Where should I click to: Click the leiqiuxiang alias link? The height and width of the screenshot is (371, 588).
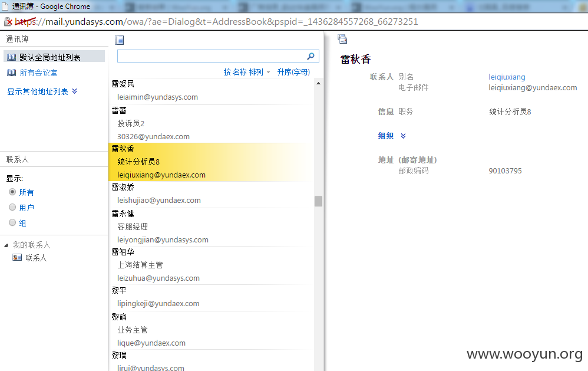[507, 77]
